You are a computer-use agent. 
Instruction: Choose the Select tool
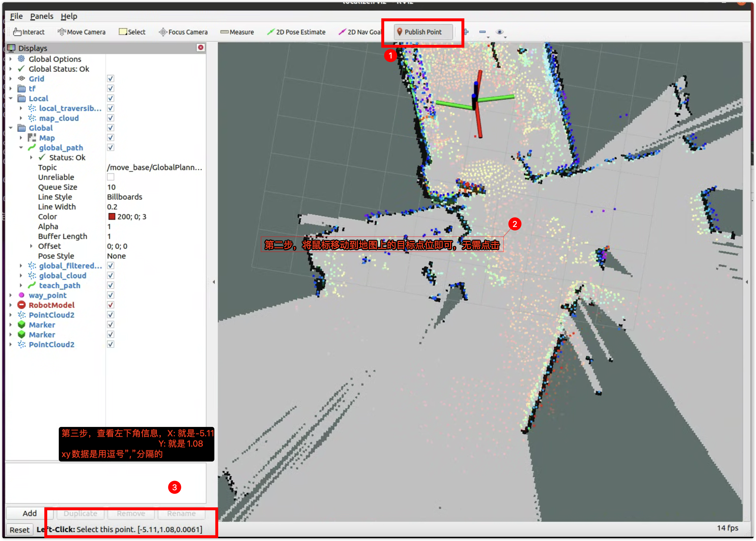132,32
